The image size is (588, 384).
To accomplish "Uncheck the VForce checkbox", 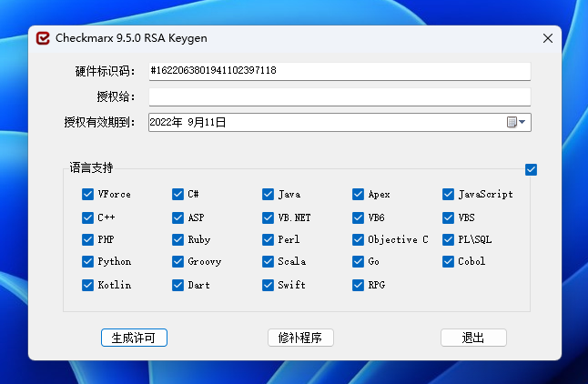I will (87, 194).
